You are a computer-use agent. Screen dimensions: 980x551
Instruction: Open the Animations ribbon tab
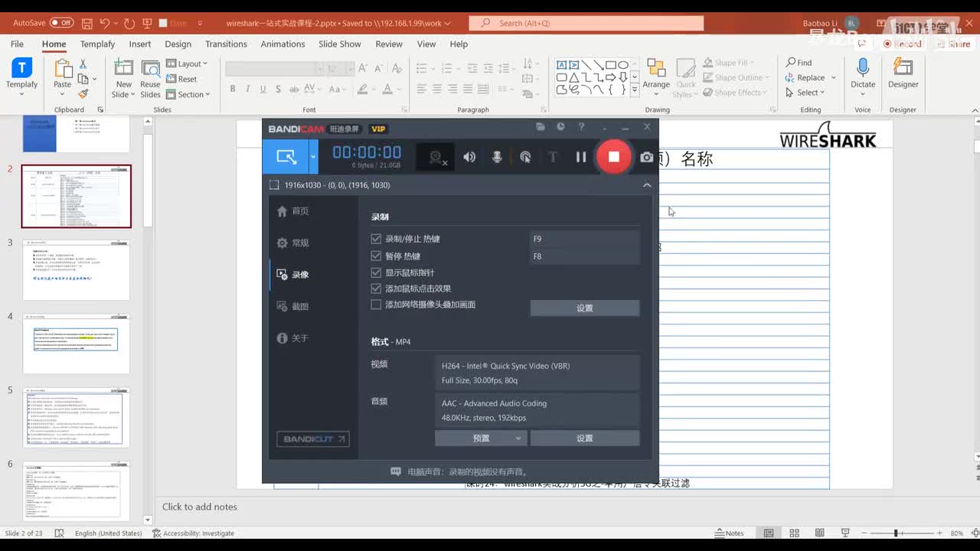[x=283, y=44]
